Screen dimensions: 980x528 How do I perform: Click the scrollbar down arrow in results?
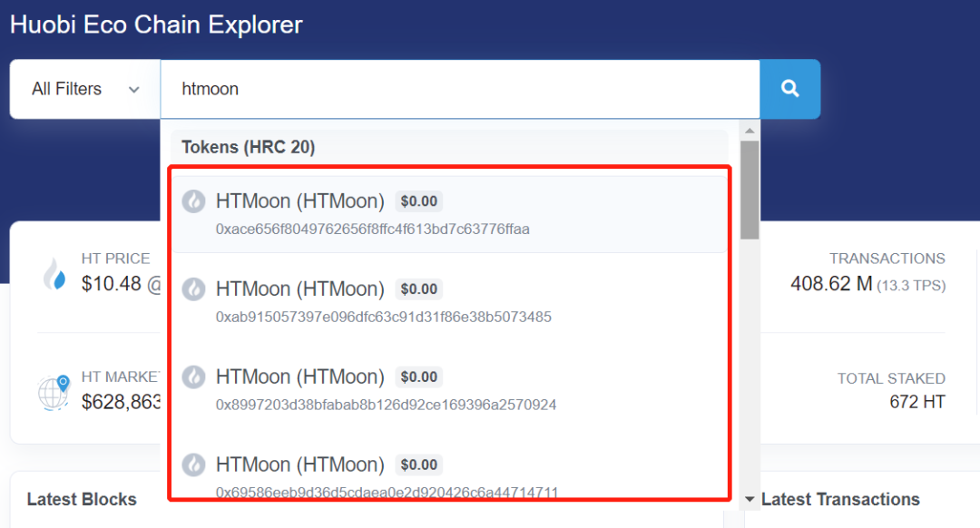click(x=750, y=499)
